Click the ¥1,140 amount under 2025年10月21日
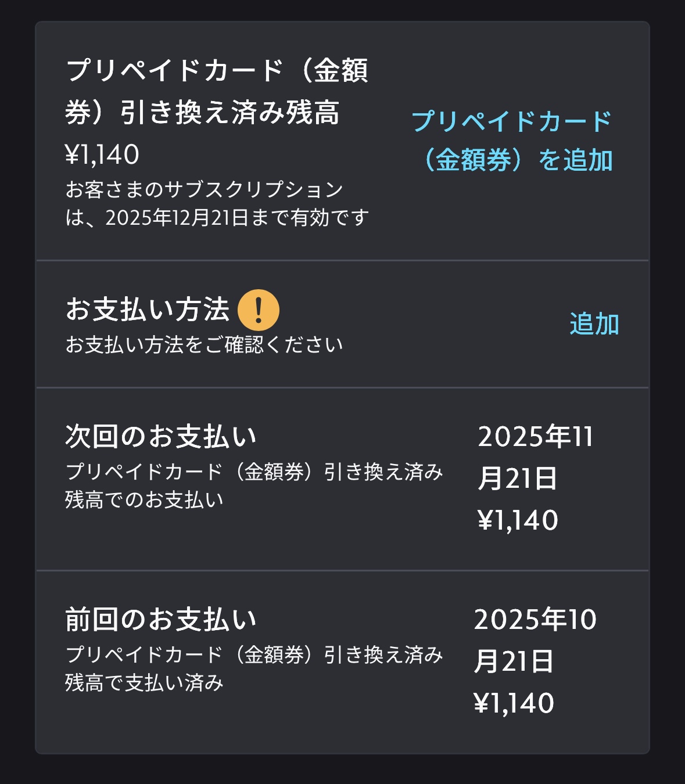The width and height of the screenshot is (685, 784). (514, 703)
